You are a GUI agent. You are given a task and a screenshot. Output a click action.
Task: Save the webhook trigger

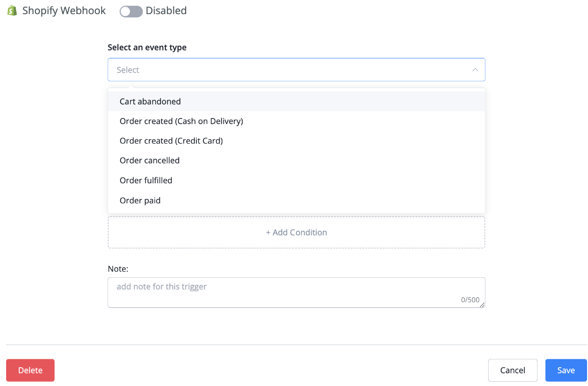(x=566, y=370)
